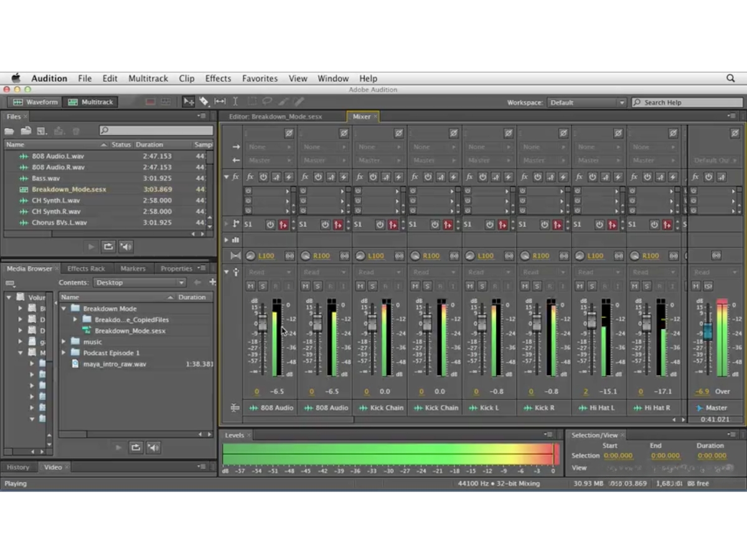Toggle polarity reverse on first 808 Audio track

tap(289, 133)
